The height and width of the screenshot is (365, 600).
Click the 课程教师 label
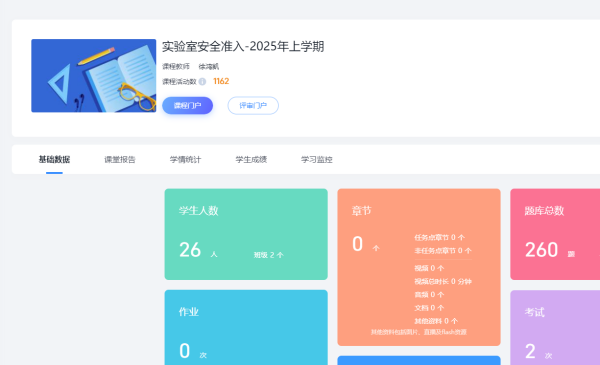coord(176,67)
